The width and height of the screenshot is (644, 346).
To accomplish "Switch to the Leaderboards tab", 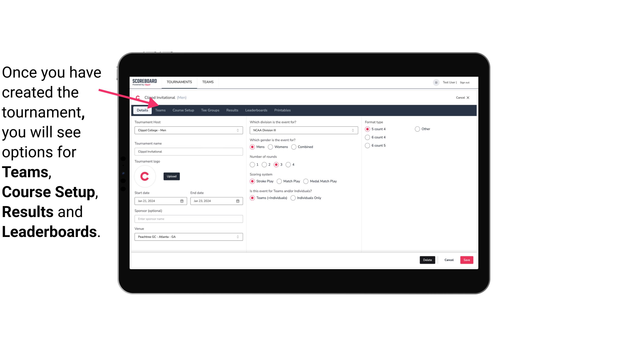I will click(x=256, y=110).
